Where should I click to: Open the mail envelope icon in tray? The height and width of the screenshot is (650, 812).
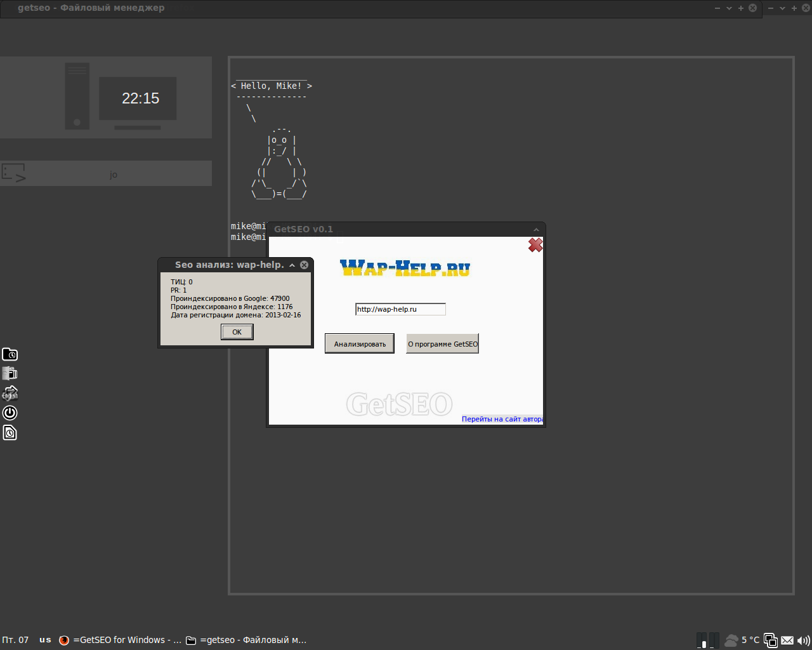[x=787, y=640]
